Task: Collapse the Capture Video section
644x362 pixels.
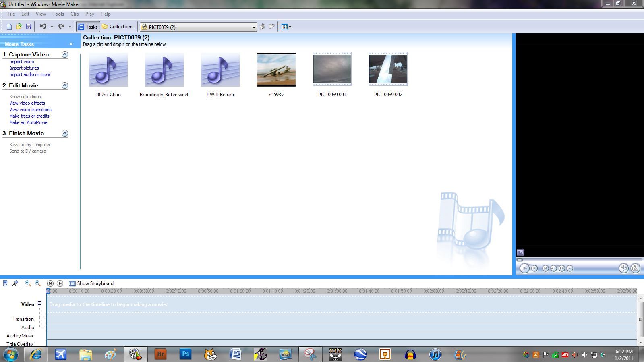Action: 64,54
